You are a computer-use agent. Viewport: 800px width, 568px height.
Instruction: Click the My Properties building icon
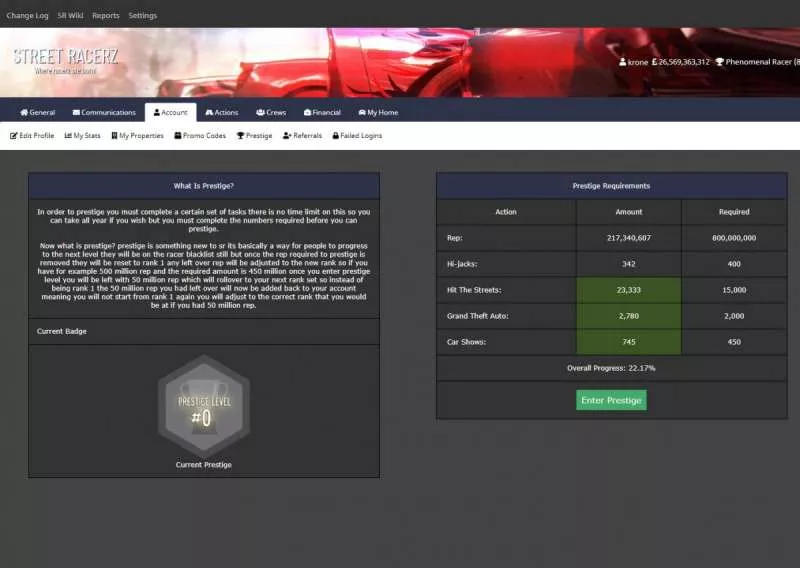tap(114, 136)
